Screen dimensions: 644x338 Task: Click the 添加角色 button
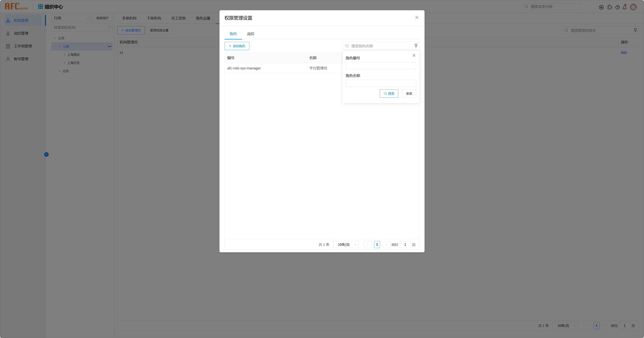(237, 46)
